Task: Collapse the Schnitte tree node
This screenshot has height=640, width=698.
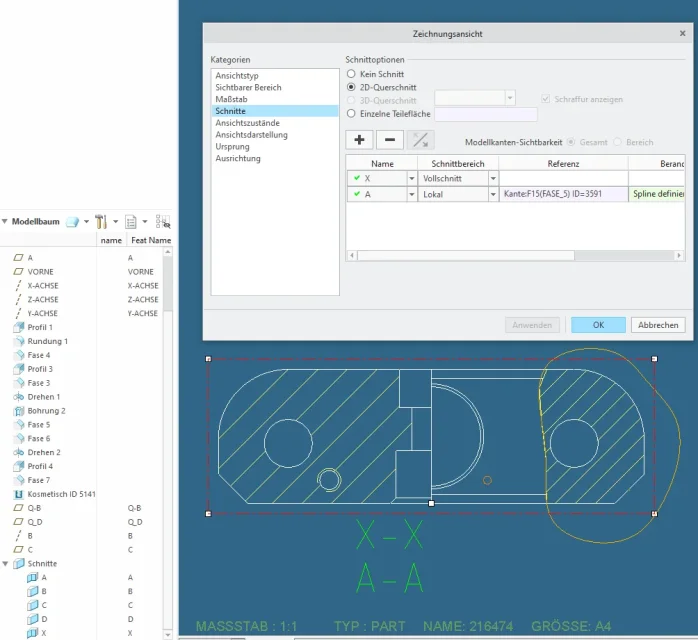Action: click(x=5, y=564)
